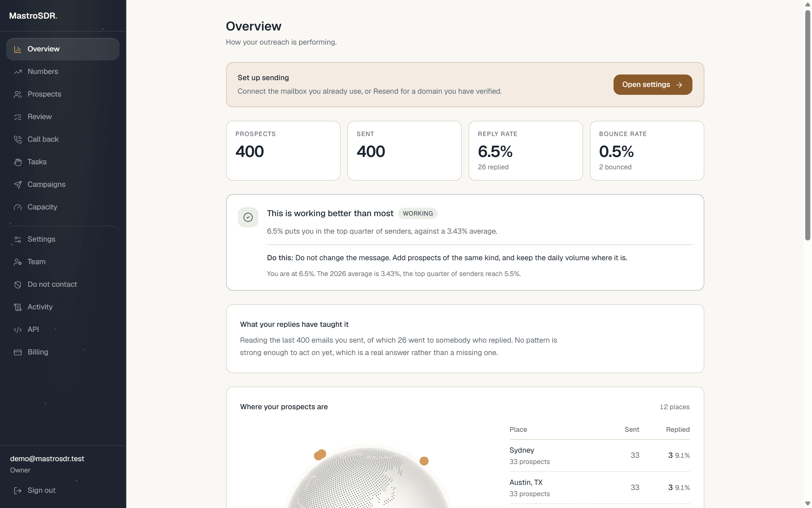Click the API code brackets icon
Screen dimensions: 812x508
point(17,330)
